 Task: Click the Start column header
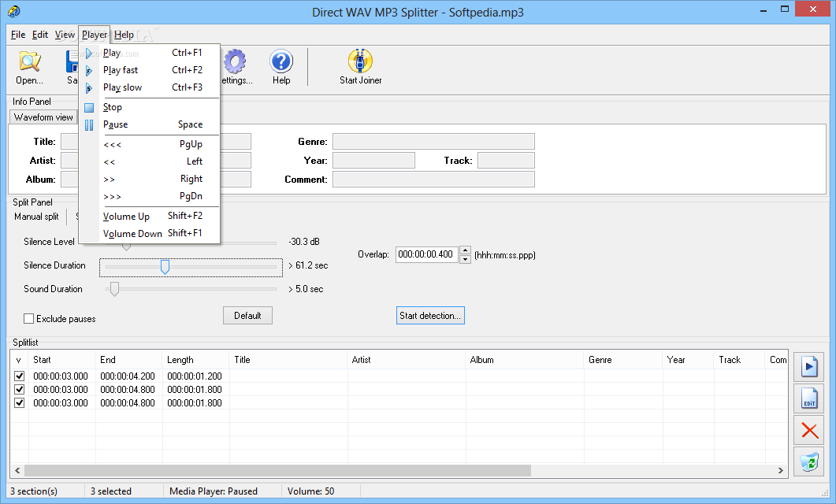pyautogui.click(x=62, y=360)
